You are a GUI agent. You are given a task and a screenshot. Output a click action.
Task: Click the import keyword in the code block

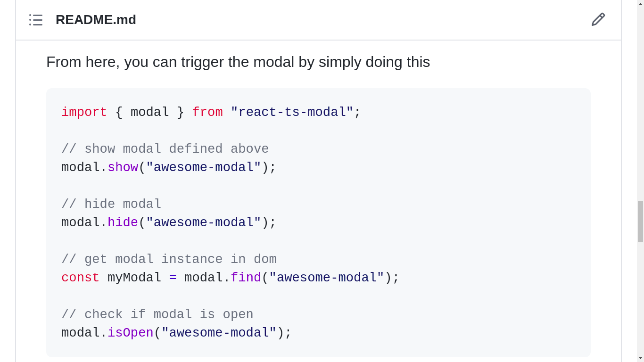click(x=84, y=112)
